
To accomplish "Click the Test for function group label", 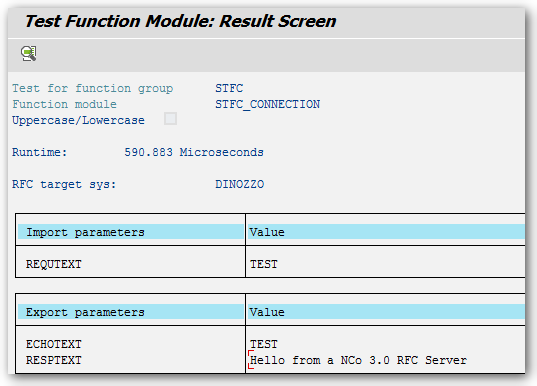I will 92,88.
